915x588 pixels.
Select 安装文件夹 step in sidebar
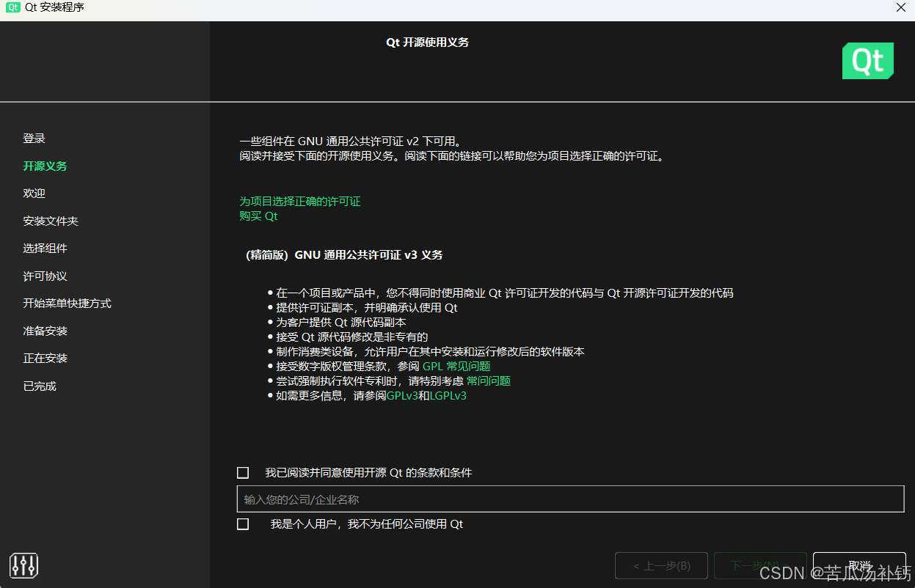[x=51, y=221]
